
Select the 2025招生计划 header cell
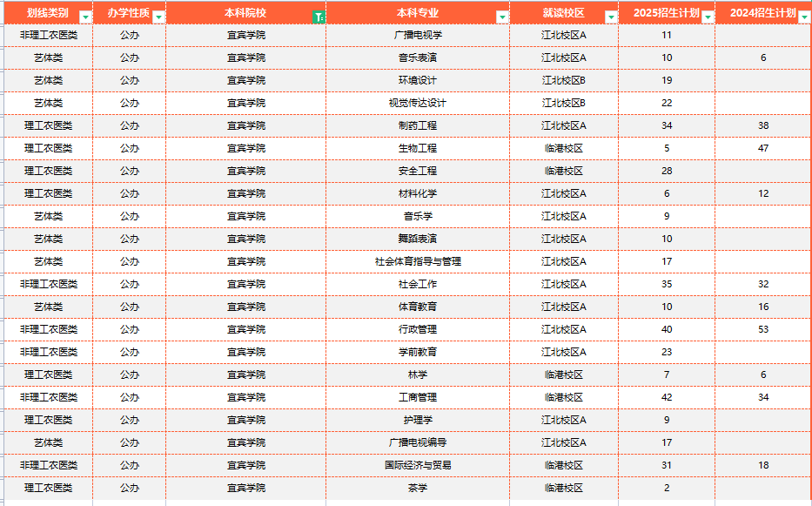click(x=667, y=13)
